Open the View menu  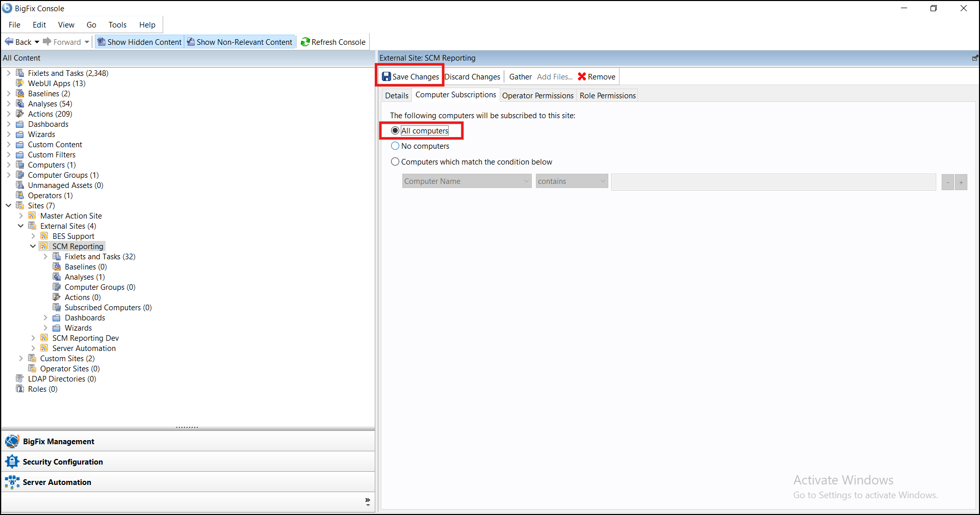pyautogui.click(x=66, y=24)
